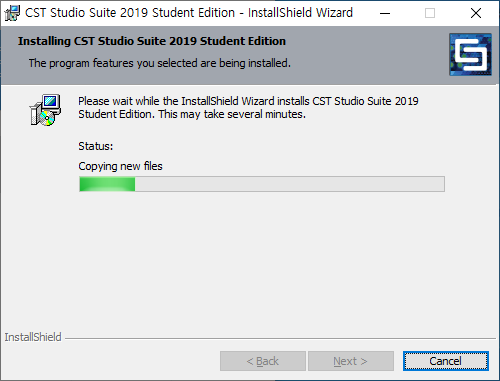Screen dimensions: 500x381
Task: Cancel the CST Studio Suite installation
Action: 446,361
